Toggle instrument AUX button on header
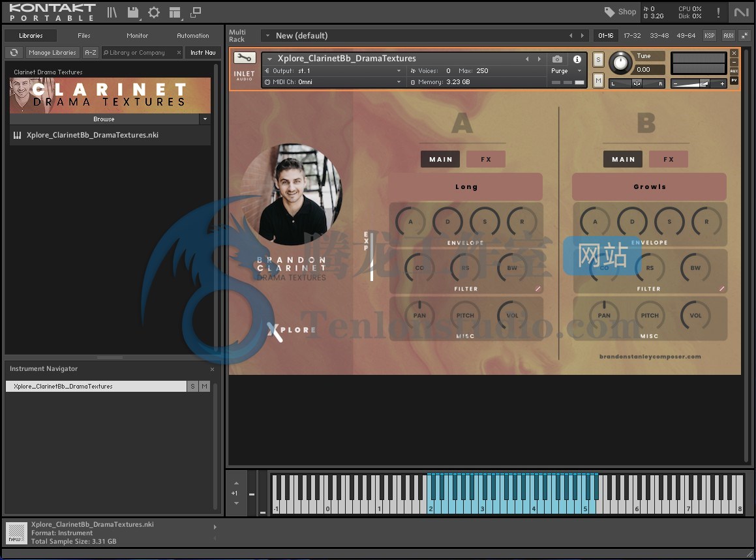The height and width of the screenshot is (560, 756). point(734,71)
